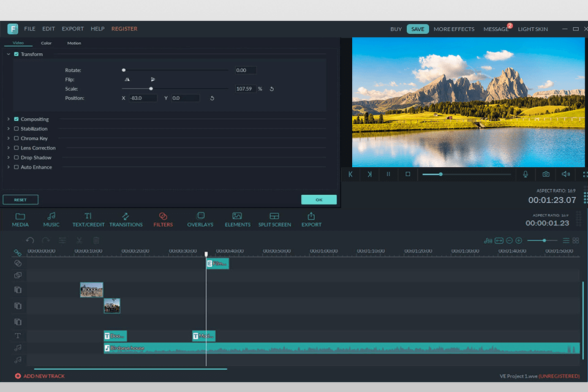Open the Text/Credit panel

pos(88,220)
